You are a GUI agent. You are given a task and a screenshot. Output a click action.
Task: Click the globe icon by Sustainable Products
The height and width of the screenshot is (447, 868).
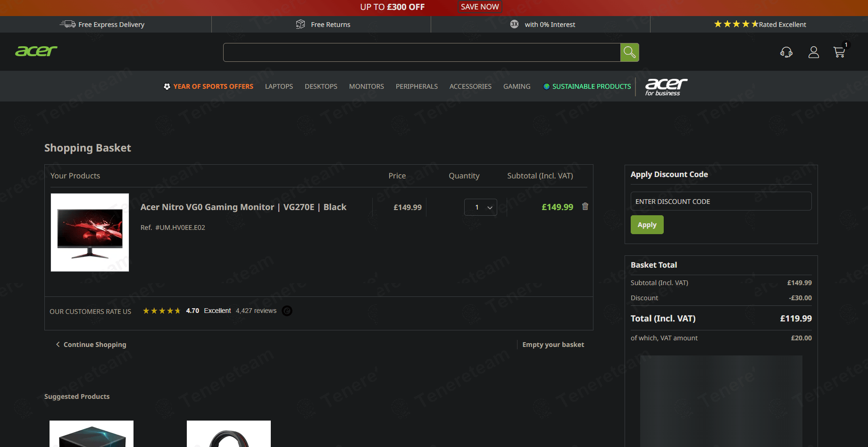[546, 86]
